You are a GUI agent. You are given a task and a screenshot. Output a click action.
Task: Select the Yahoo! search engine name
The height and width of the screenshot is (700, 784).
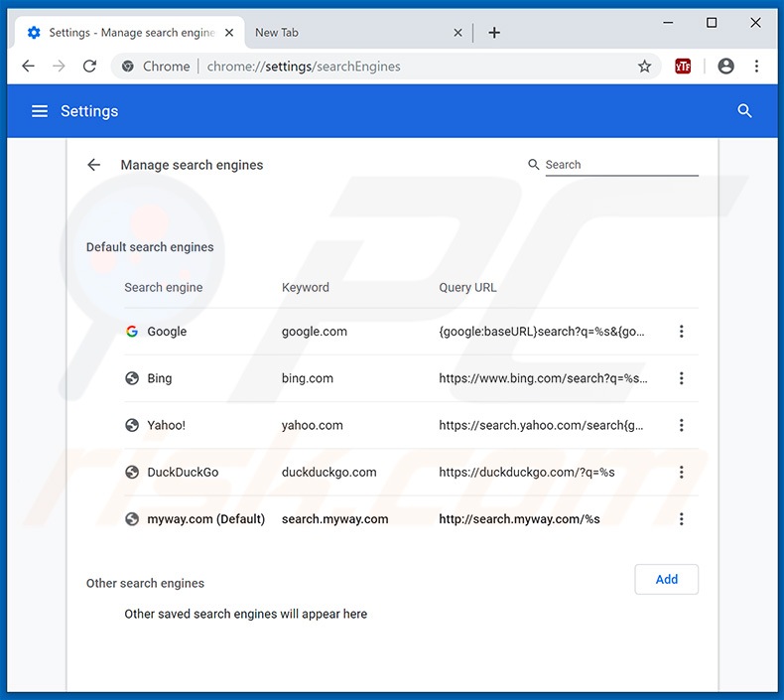166,425
